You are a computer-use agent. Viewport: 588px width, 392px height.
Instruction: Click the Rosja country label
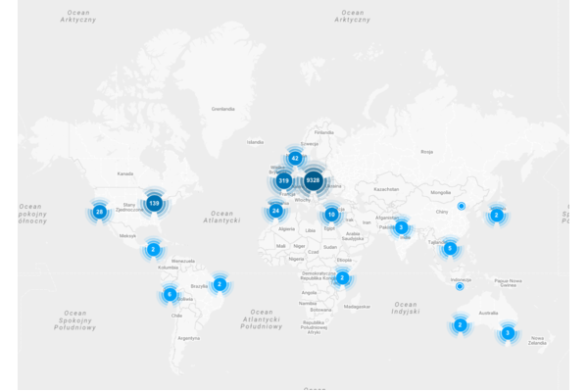pos(426,152)
